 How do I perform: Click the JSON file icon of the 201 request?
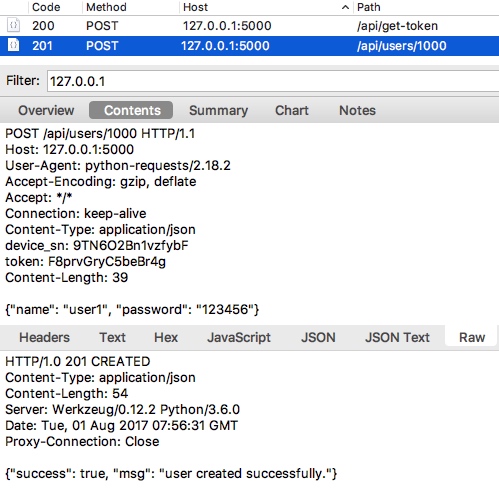coord(13,45)
